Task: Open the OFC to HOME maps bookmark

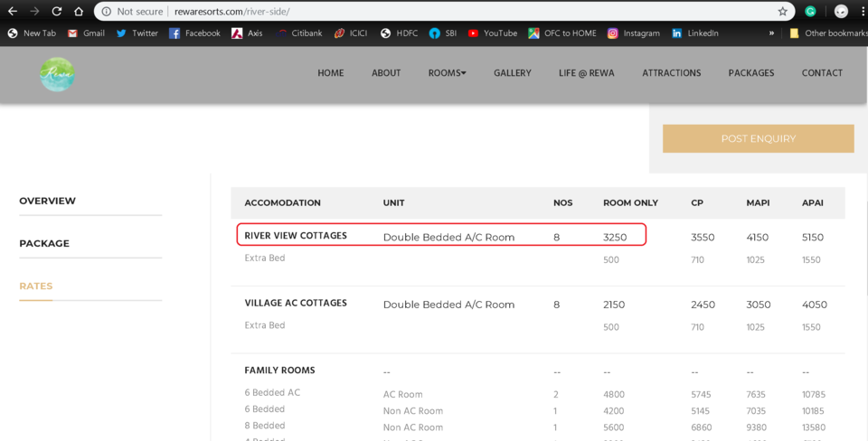Action: tap(561, 33)
